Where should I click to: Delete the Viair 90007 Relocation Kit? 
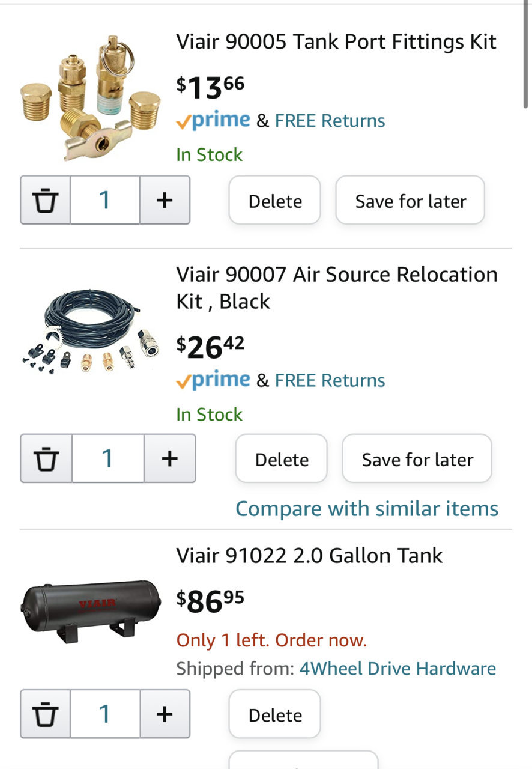pos(282,459)
